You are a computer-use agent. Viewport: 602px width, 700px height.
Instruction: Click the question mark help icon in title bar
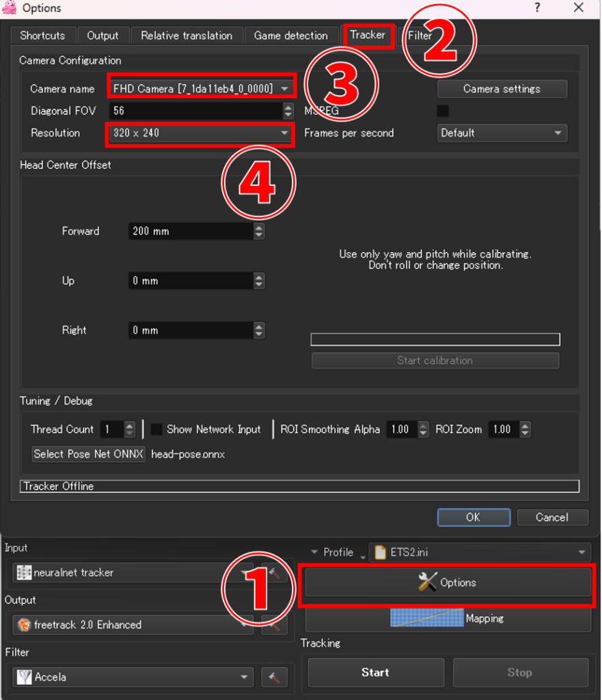click(538, 8)
